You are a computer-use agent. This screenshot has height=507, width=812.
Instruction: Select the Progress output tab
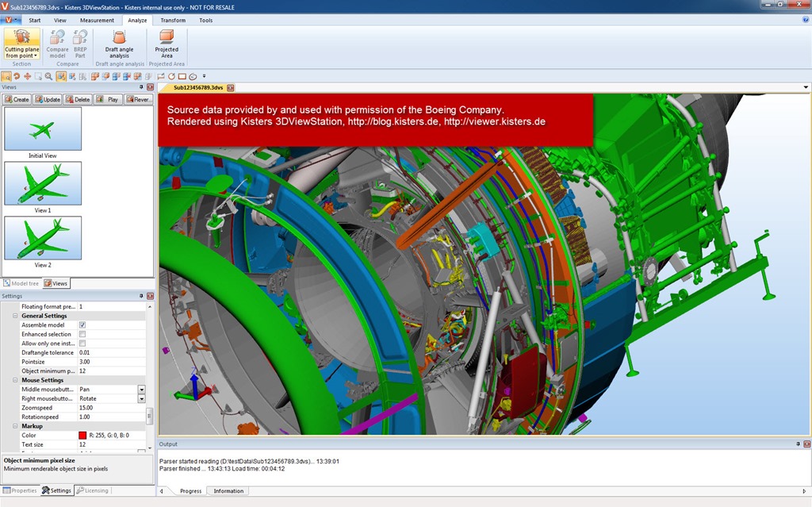[x=190, y=491]
